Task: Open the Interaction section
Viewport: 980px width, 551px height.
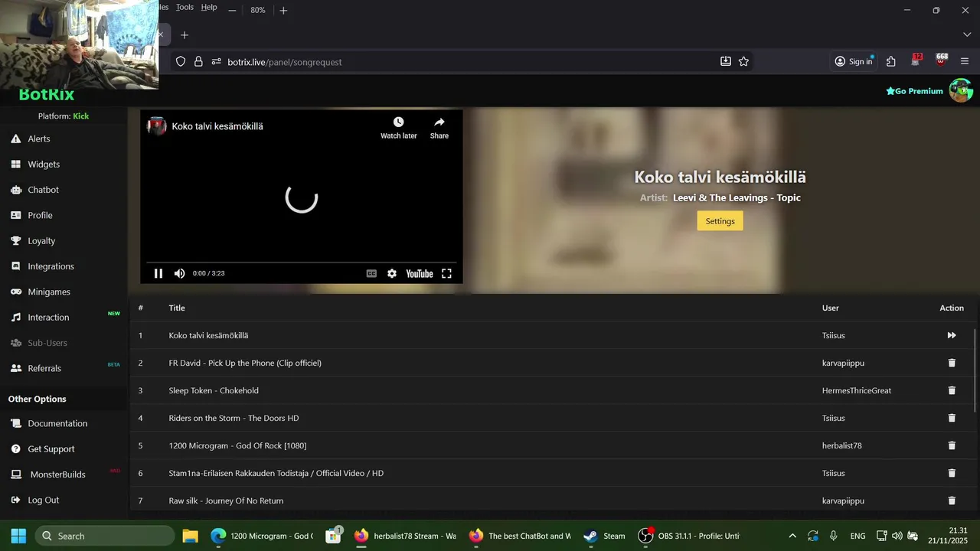Action: [48, 318]
